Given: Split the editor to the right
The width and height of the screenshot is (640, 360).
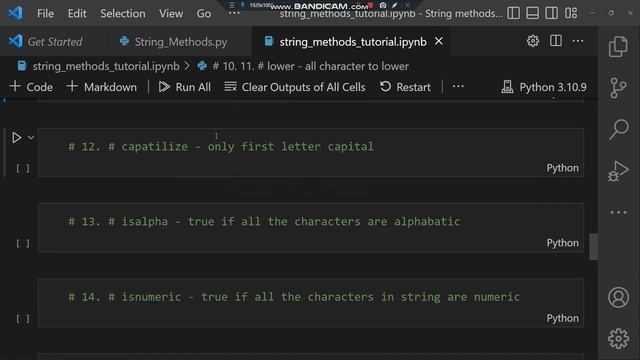Looking at the screenshot, I should 556,41.
